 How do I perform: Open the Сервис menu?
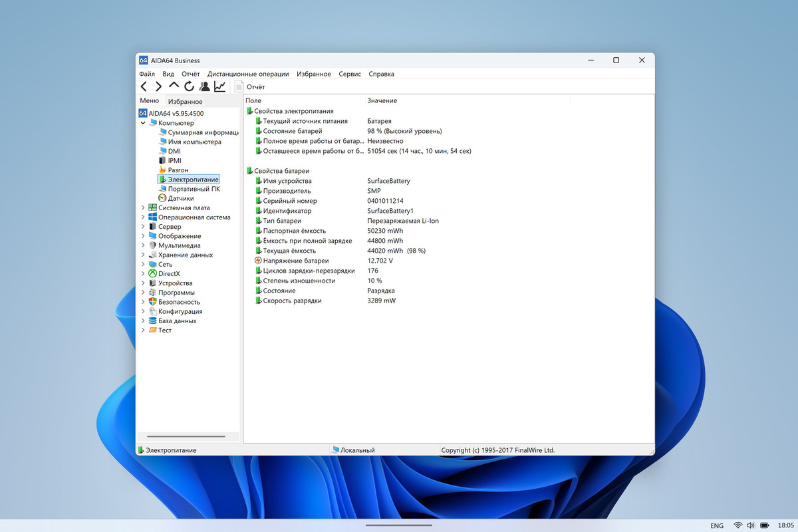tap(350, 74)
